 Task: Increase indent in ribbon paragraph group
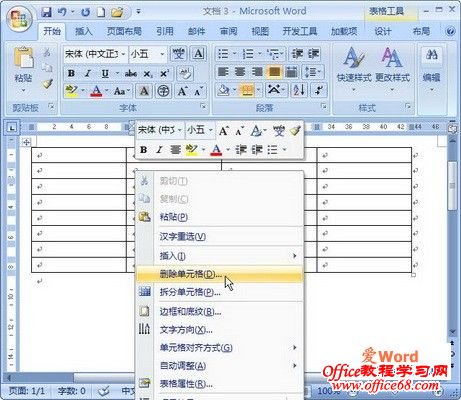pos(314,54)
